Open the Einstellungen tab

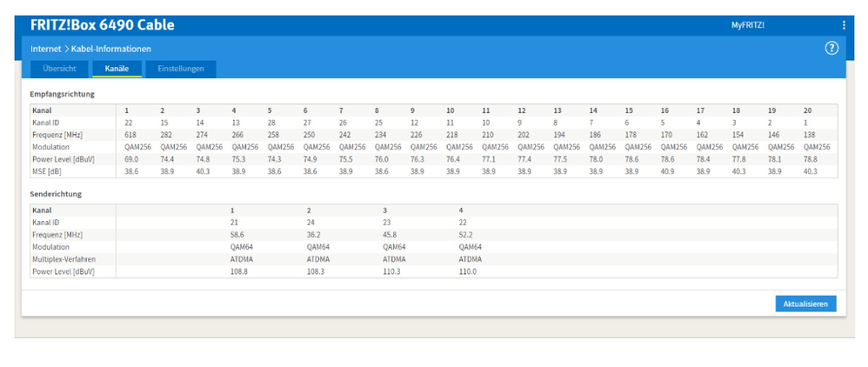pyautogui.click(x=181, y=70)
